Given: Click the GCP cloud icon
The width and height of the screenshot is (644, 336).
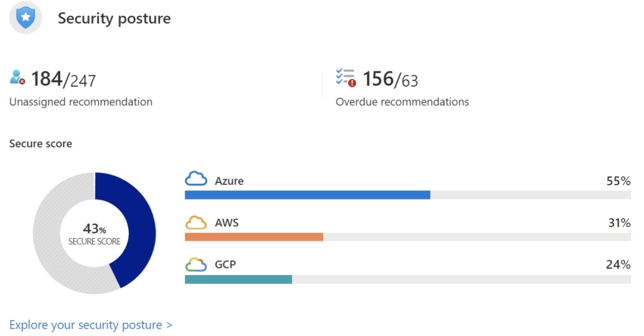Looking at the screenshot, I should pos(196,264).
